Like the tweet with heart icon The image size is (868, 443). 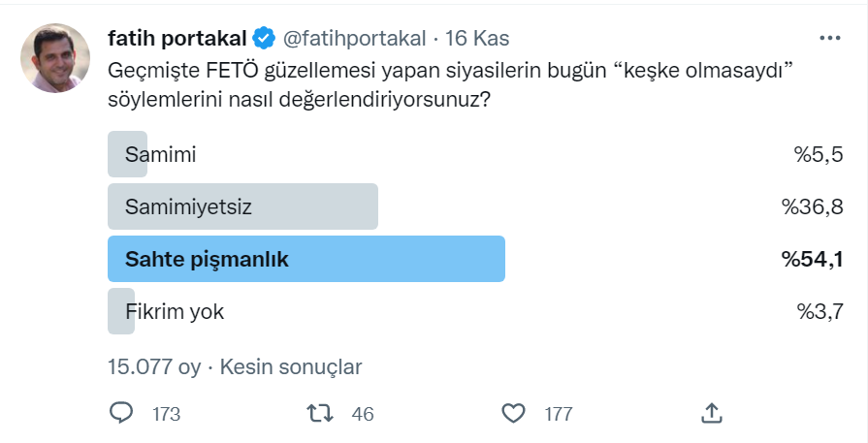513,413
